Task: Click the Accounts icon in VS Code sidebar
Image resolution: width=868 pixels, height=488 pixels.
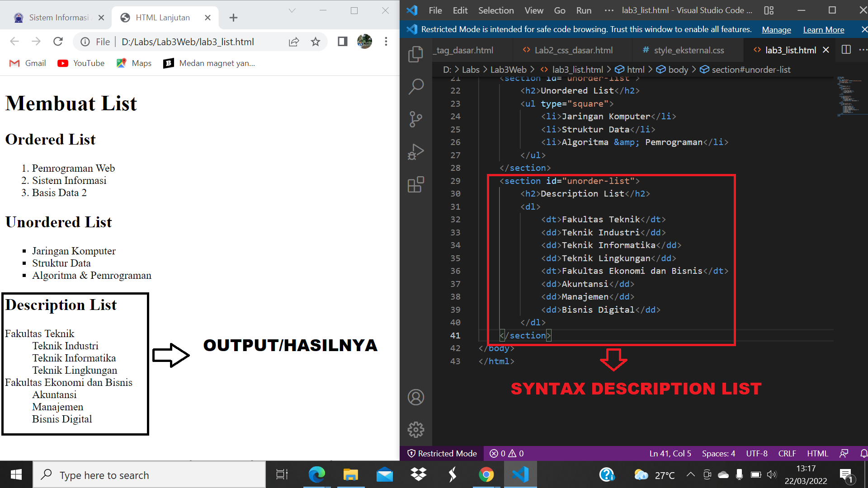Action: coord(415,397)
